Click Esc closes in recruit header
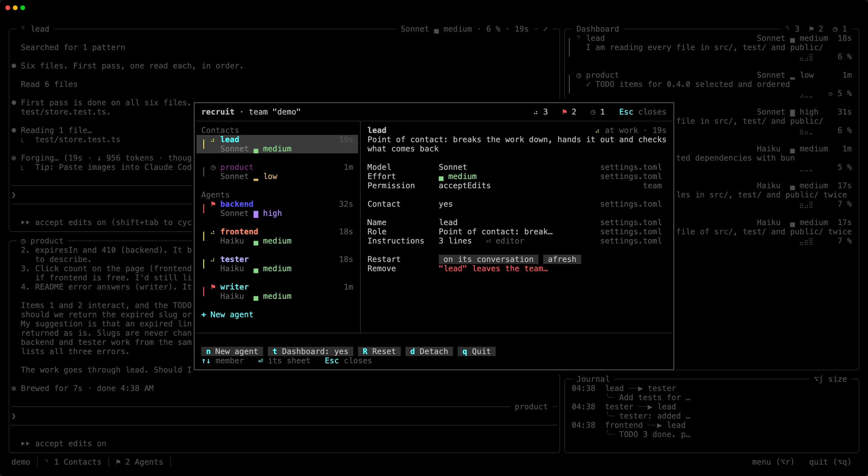The image size is (868, 476). (x=642, y=112)
